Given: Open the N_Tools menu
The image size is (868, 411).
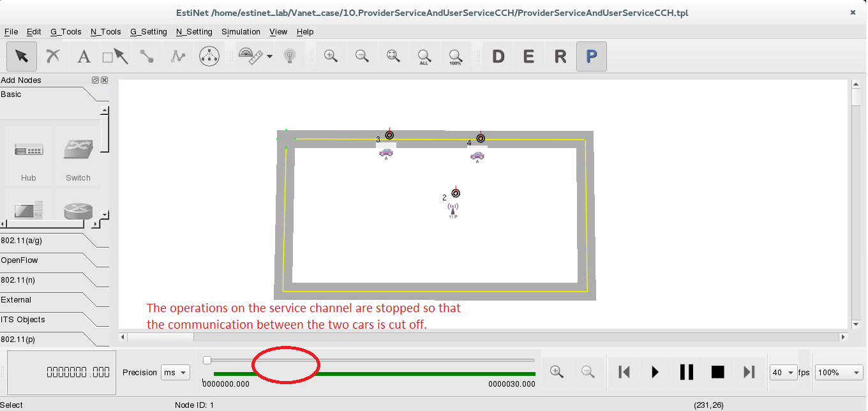Looking at the screenshot, I should (105, 31).
